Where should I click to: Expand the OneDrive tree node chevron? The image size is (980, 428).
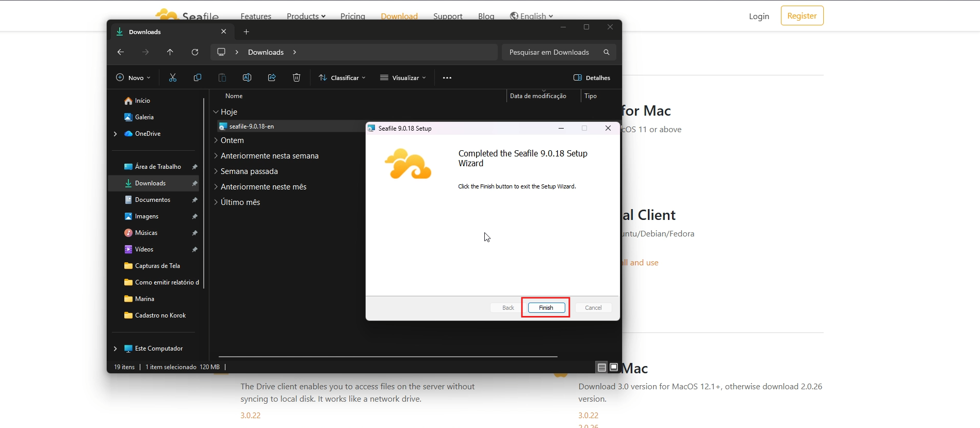[116, 134]
